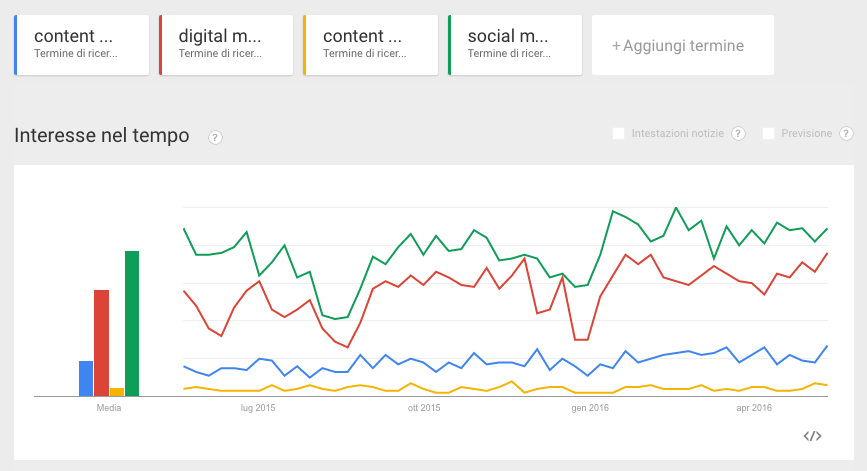Viewport: 867px width, 471px height.
Task: Enable the Previsione checkbox
Action: 768,133
